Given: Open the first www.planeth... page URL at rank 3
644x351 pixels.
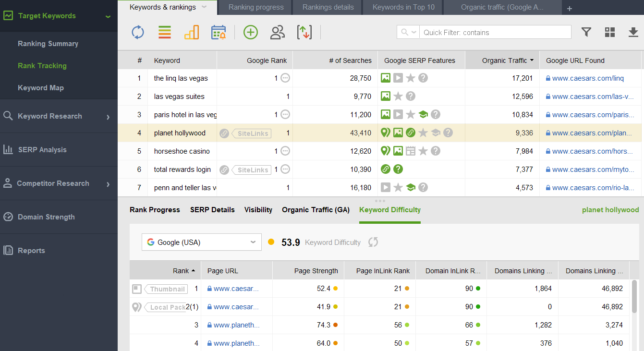Looking at the screenshot, I should click(237, 325).
